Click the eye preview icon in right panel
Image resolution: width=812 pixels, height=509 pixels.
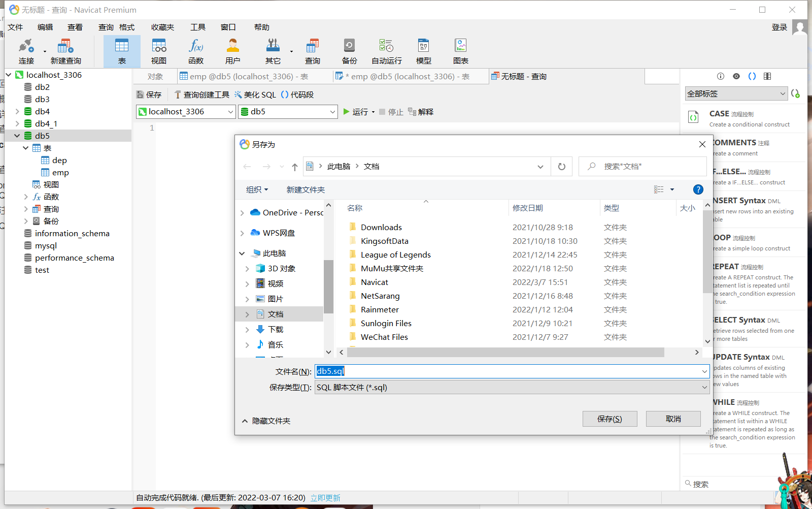(x=736, y=76)
